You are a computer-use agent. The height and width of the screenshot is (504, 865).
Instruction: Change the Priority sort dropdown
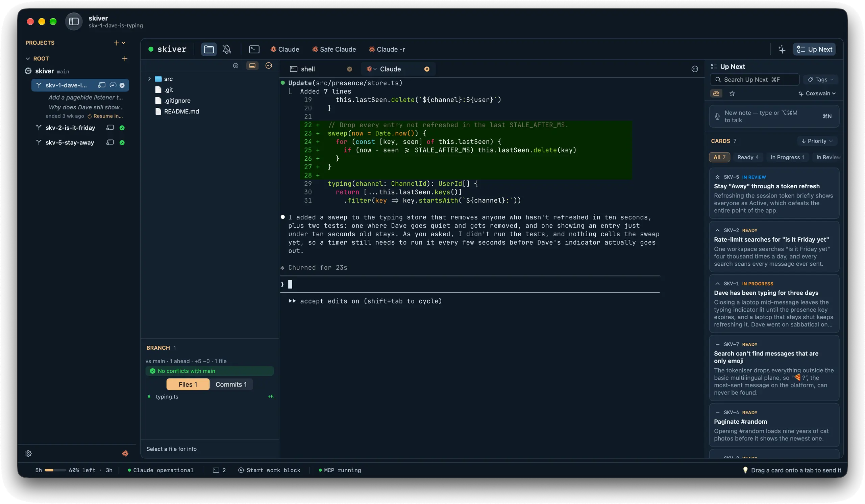coord(817,141)
